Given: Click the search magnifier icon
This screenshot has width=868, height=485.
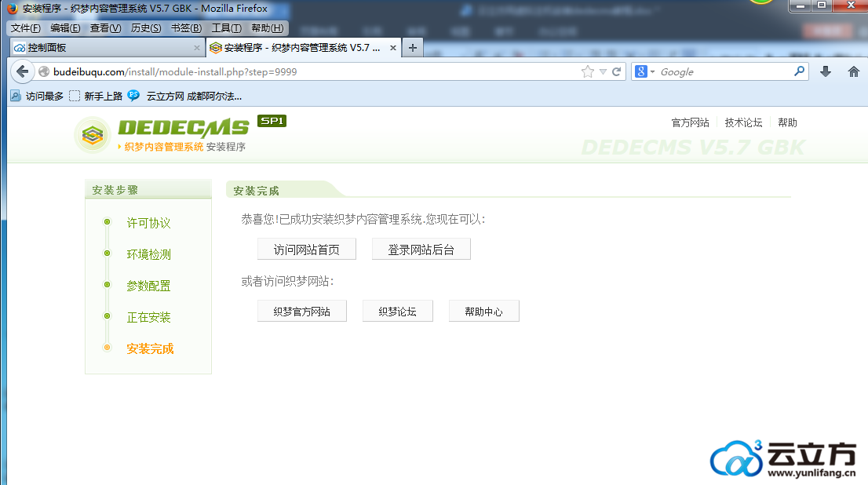Looking at the screenshot, I should (799, 71).
